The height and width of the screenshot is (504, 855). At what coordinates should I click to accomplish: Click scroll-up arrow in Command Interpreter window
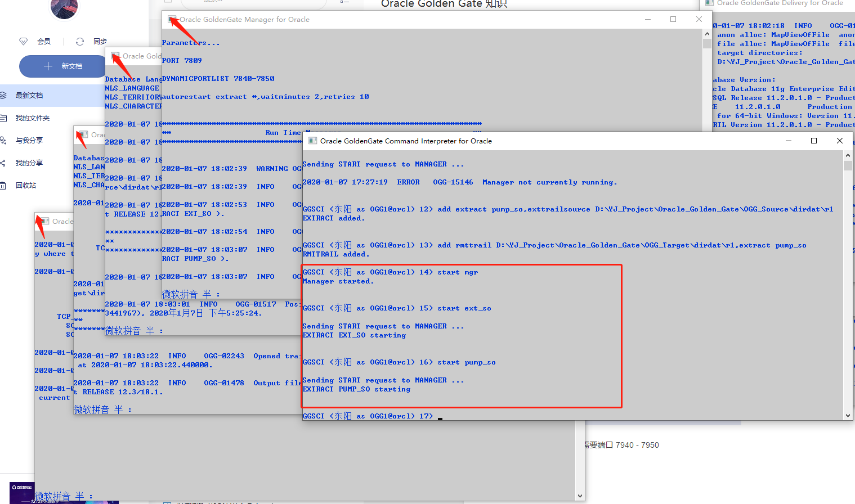pos(848,155)
